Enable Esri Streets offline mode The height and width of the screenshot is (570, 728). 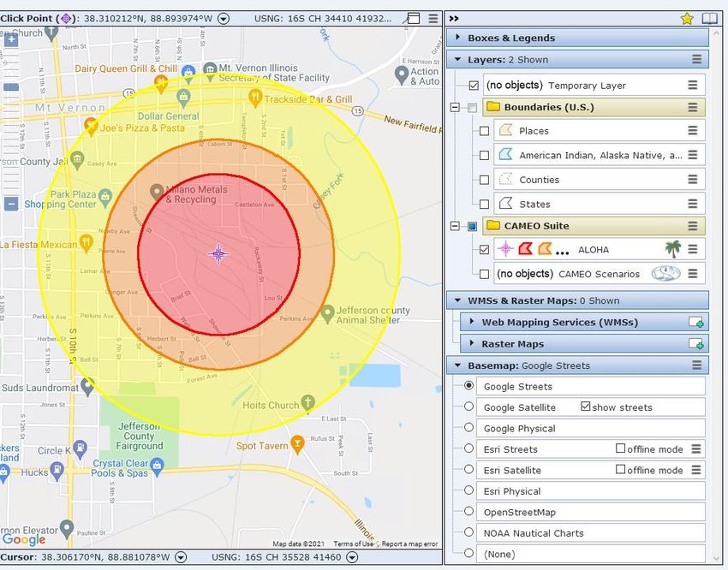click(620, 448)
